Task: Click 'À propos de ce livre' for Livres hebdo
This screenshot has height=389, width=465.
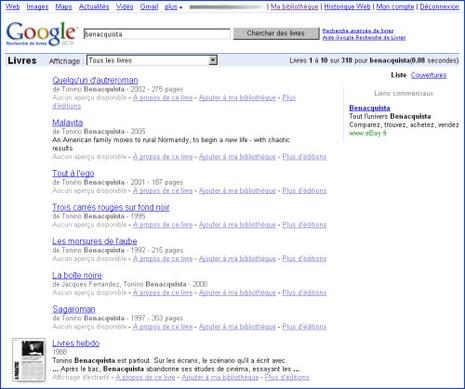Action: point(145,377)
